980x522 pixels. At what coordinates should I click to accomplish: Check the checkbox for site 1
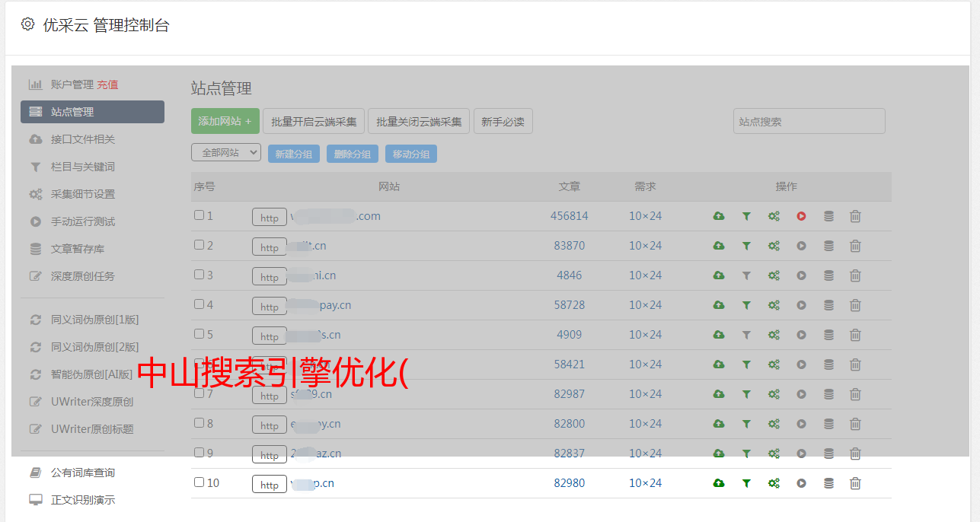[x=199, y=215]
